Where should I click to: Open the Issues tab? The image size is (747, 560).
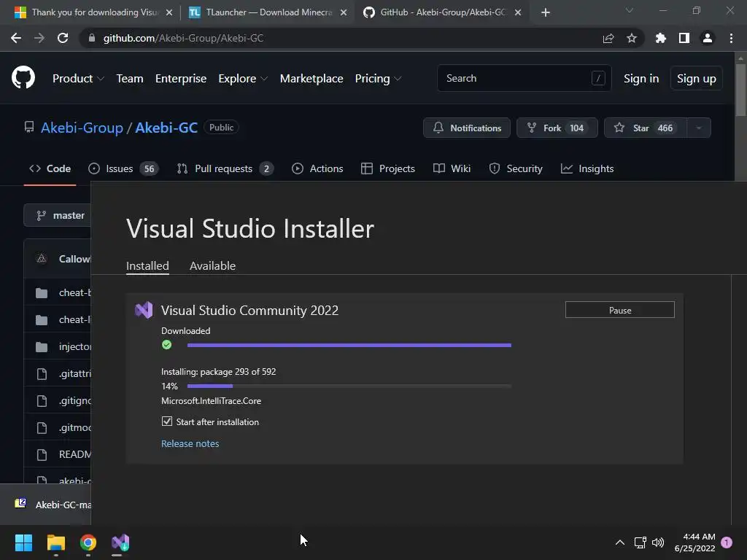point(123,168)
